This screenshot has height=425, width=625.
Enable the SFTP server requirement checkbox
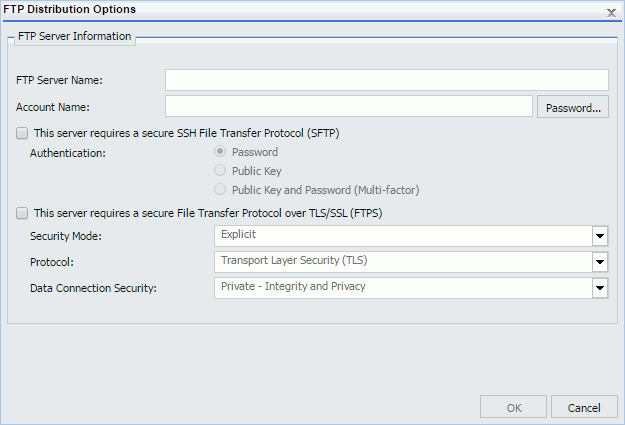point(22,133)
